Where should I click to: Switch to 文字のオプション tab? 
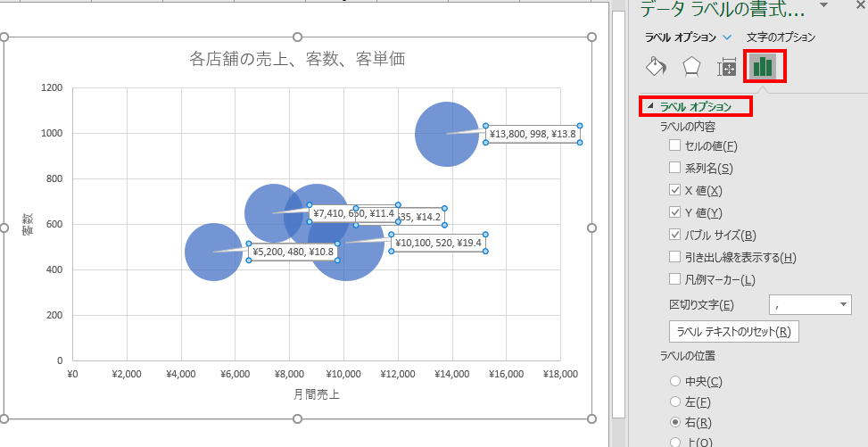coord(781,37)
